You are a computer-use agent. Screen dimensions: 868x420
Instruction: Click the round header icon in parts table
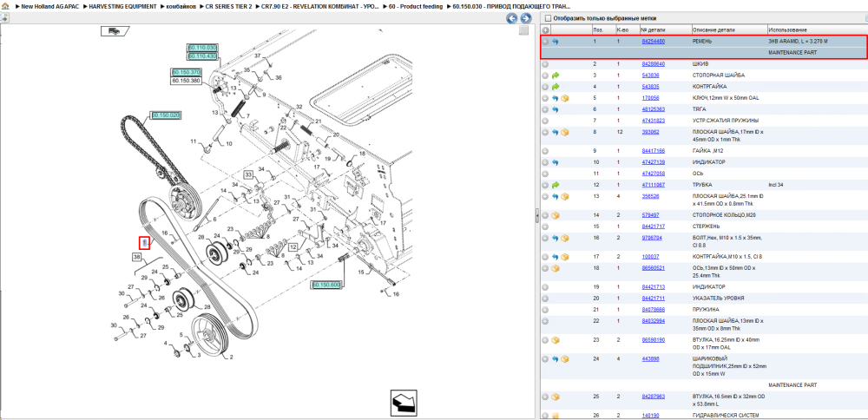545,30
